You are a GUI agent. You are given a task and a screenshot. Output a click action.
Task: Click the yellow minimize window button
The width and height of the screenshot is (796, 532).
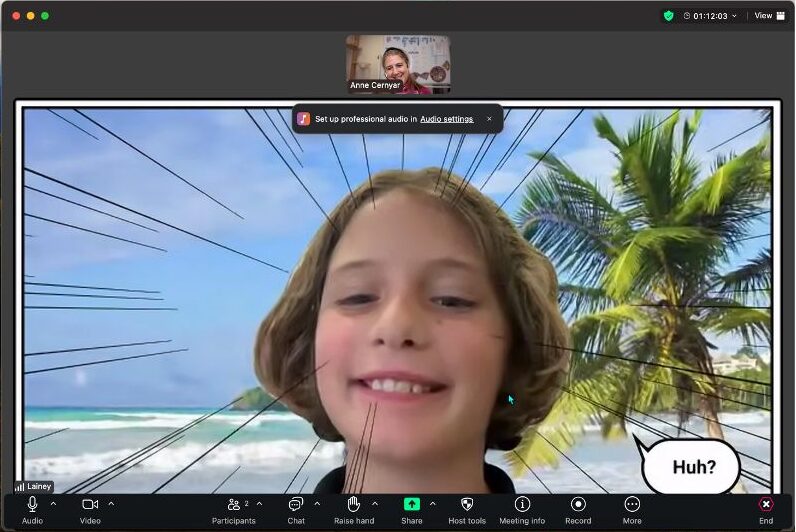click(x=30, y=16)
